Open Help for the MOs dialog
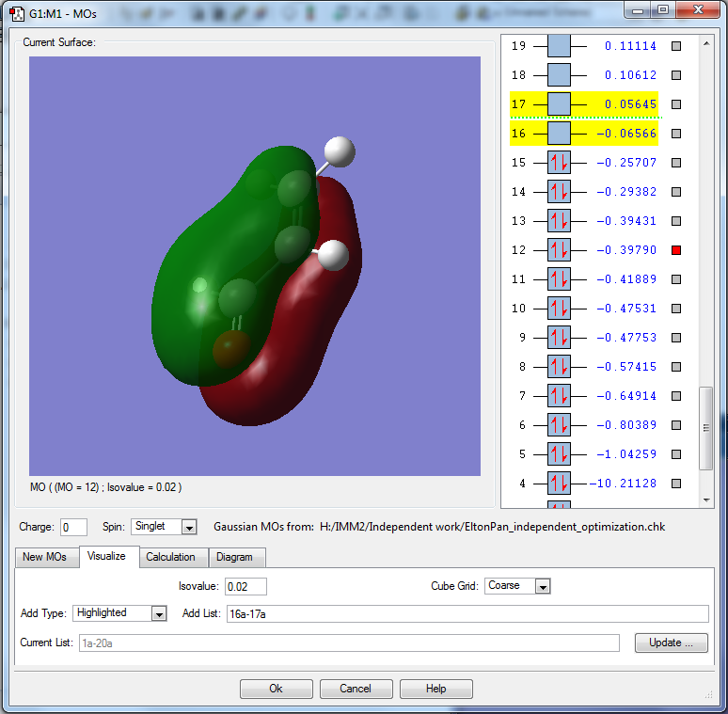The width and height of the screenshot is (728, 714). (x=436, y=689)
